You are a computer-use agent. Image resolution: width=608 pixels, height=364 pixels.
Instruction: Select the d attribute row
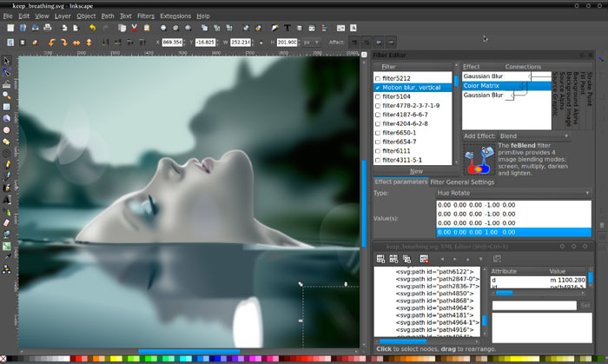539,280
